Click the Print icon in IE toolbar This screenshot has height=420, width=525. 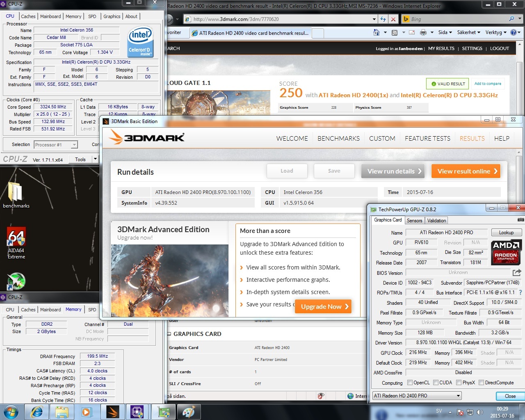(423, 32)
